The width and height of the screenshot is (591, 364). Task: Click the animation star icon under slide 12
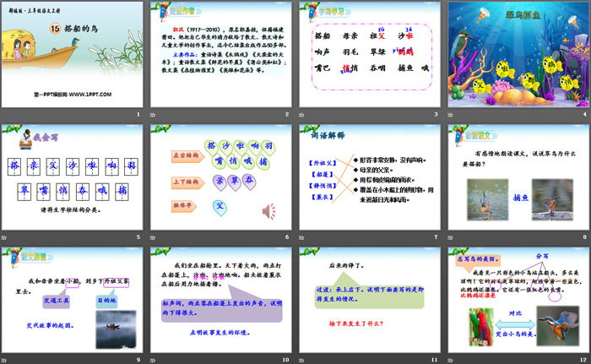tap(450, 361)
